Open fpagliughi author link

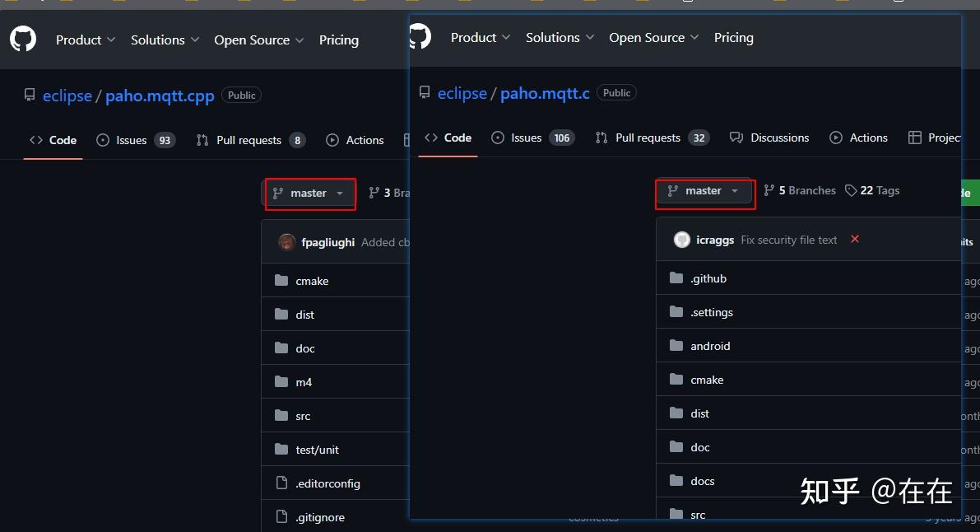click(327, 242)
